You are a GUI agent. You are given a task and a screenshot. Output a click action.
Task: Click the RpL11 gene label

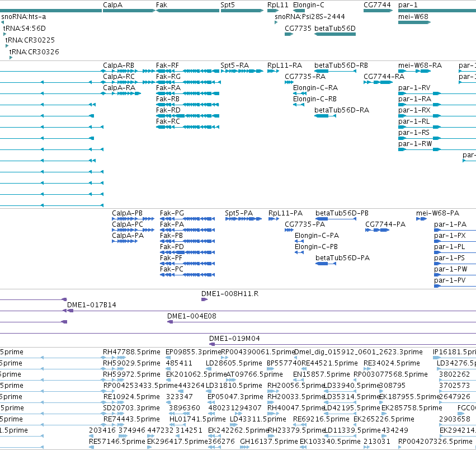tap(278, 5)
